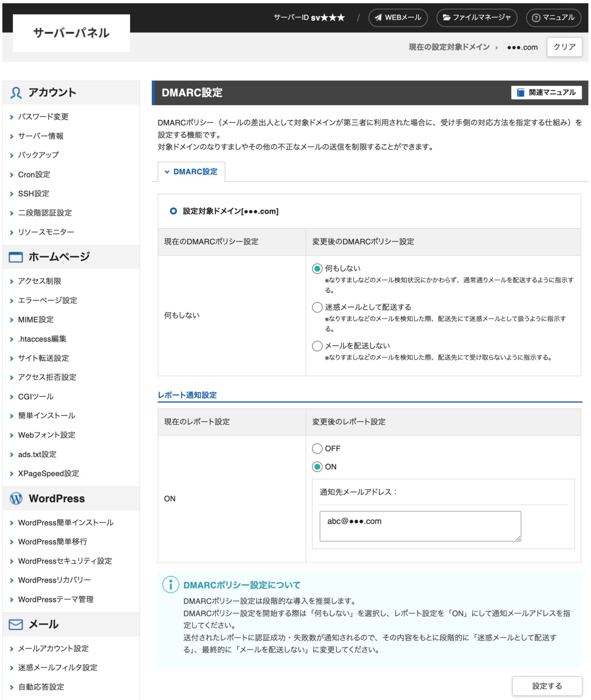Click the mail envelope icon
Viewport: 591px width, 700px height.
[x=16, y=624]
